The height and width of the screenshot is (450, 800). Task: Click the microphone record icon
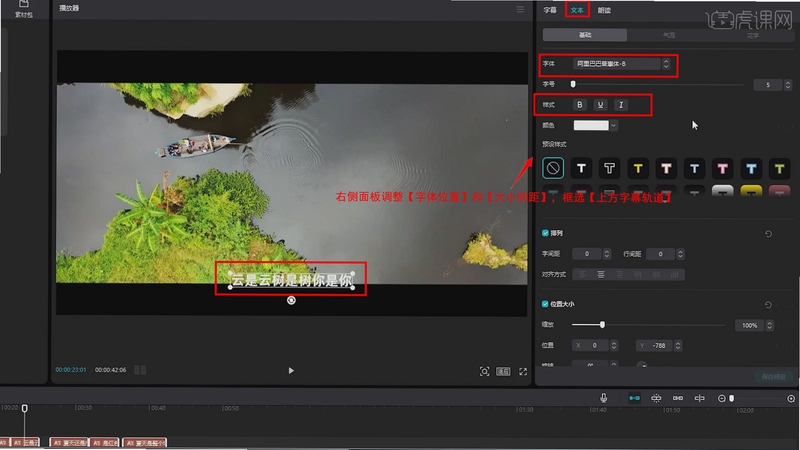pyautogui.click(x=604, y=398)
